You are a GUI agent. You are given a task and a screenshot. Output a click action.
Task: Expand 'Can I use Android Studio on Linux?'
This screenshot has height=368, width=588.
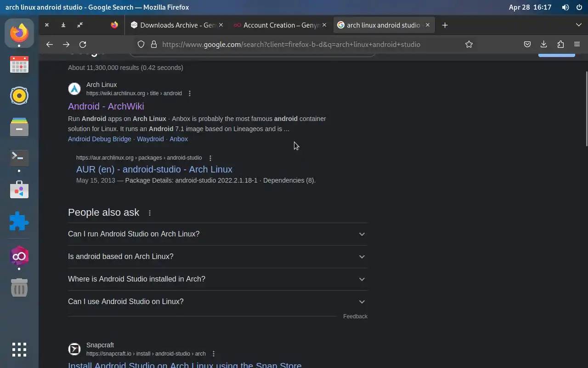(x=218, y=302)
